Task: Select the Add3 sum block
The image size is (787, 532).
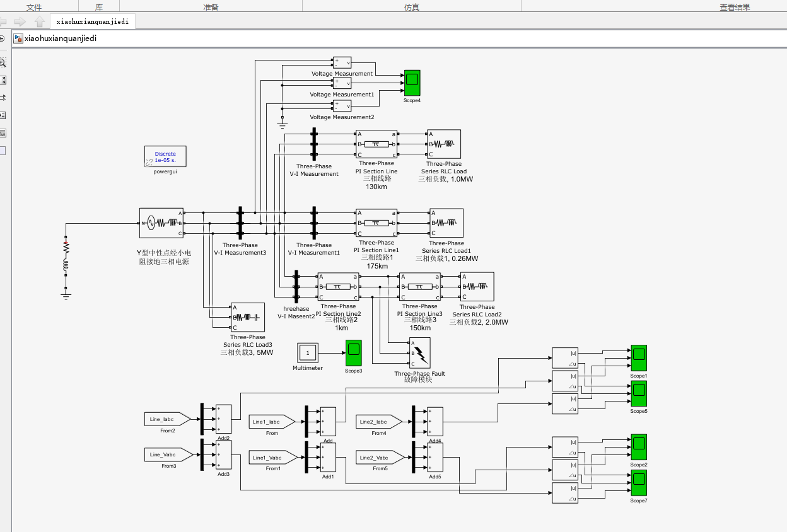Action: 223,454
